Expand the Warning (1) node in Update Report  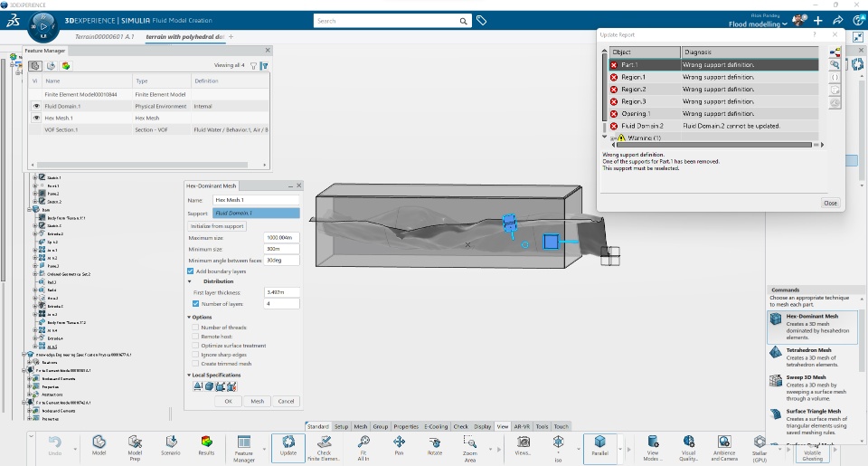point(613,138)
